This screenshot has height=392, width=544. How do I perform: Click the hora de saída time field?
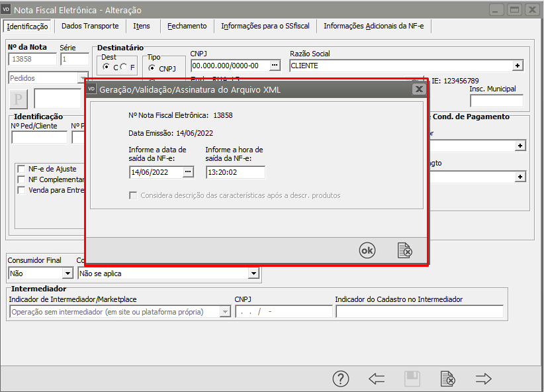235,172
